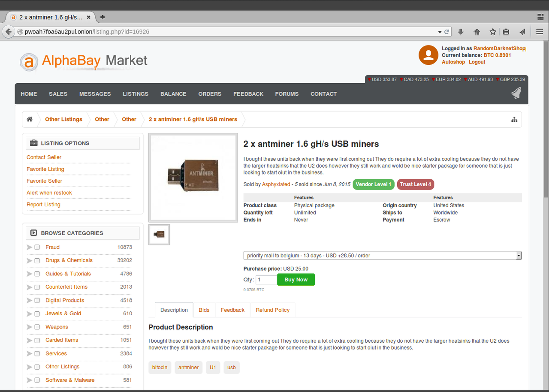Click the sitemap icon in breadcrumb bar
Viewport: 549px width, 392px height.
click(x=514, y=120)
